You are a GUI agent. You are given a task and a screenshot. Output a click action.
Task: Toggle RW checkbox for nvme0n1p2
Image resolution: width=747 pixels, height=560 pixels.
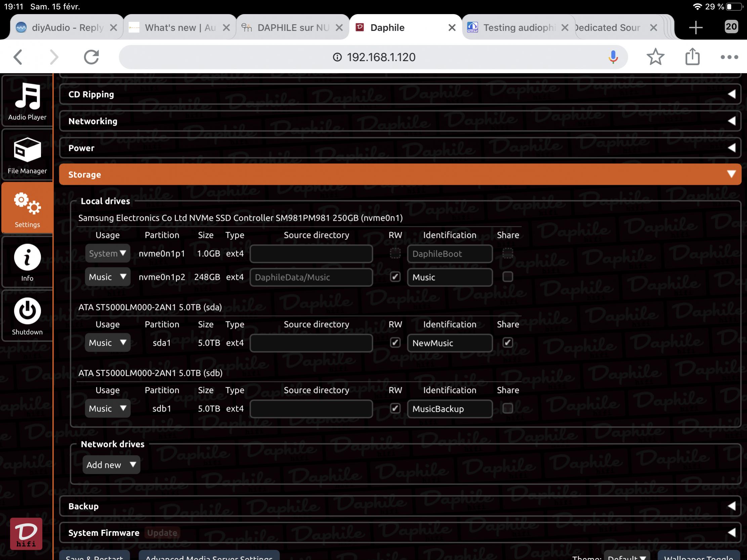pyautogui.click(x=395, y=277)
